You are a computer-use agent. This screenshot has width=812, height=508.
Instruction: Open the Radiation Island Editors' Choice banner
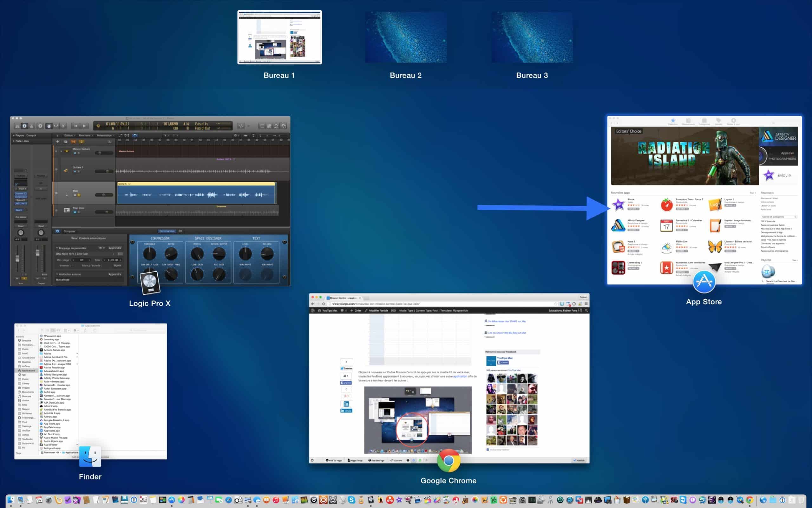(x=684, y=156)
